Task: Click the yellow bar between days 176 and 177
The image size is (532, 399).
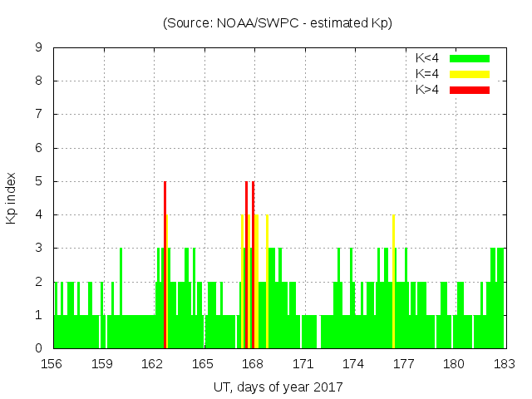Action: pyautogui.click(x=393, y=281)
